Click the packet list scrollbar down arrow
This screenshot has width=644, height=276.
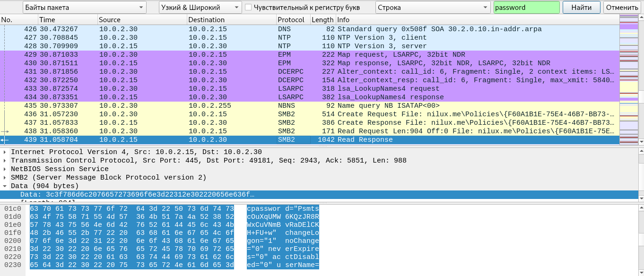tap(641, 141)
